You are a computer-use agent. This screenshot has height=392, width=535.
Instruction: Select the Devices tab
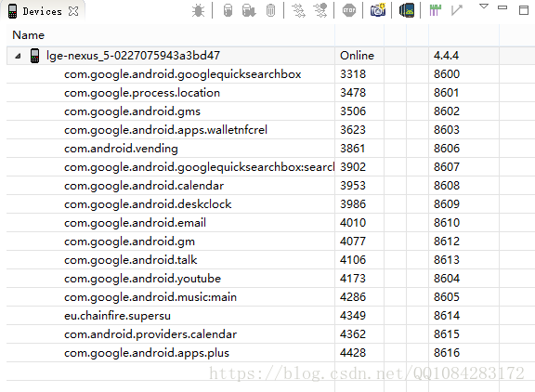click(x=42, y=11)
